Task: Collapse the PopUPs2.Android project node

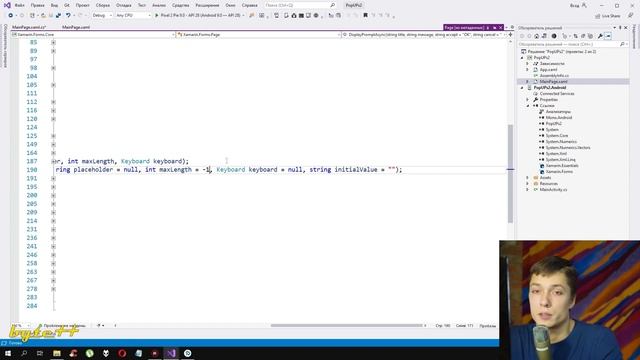Action: click(x=522, y=88)
